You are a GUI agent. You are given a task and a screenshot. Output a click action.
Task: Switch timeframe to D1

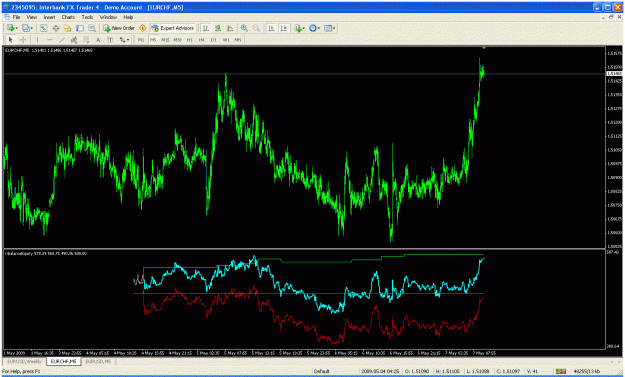214,39
